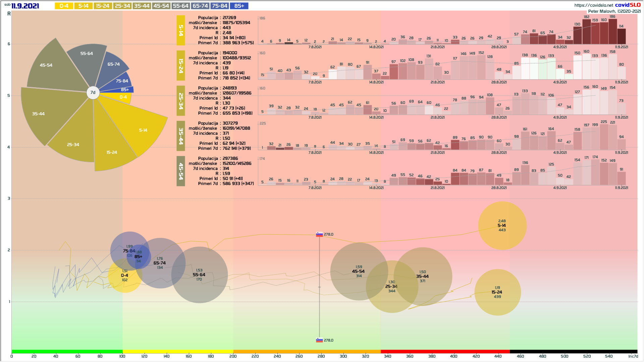Click the 35-44 vertical row label

(181, 136)
